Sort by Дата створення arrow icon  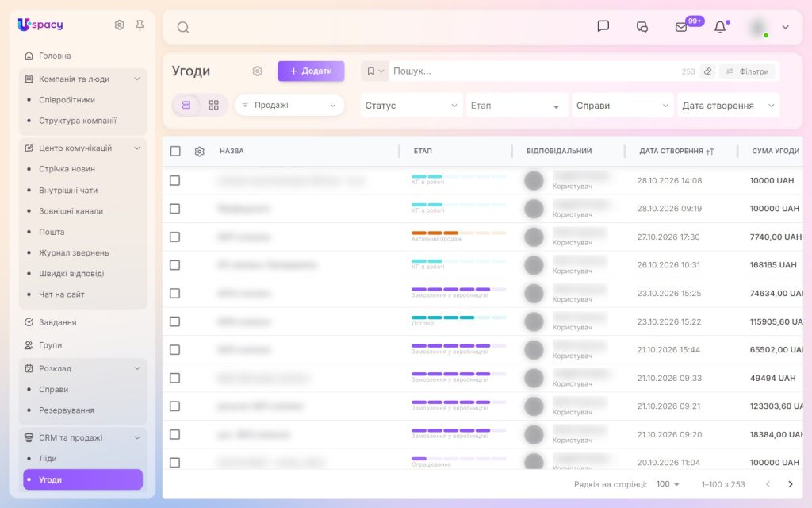click(710, 152)
